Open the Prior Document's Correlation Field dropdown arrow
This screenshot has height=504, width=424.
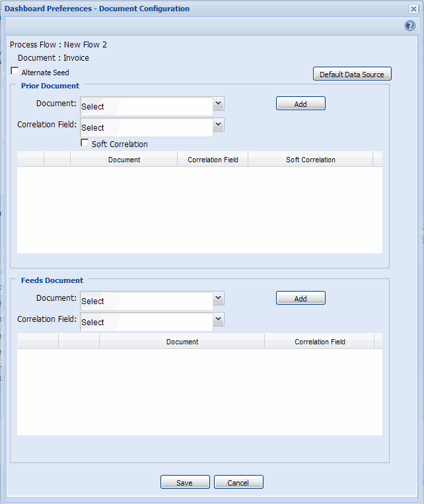click(x=219, y=125)
